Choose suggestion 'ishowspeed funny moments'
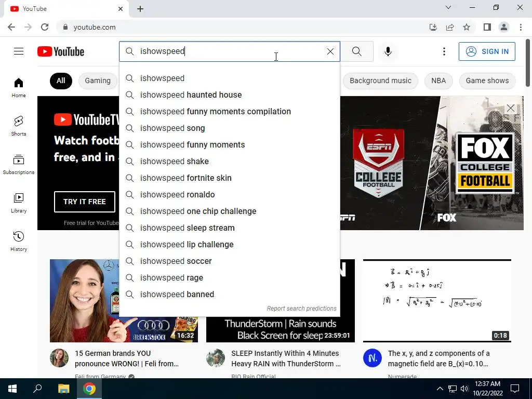 tap(229, 144)
